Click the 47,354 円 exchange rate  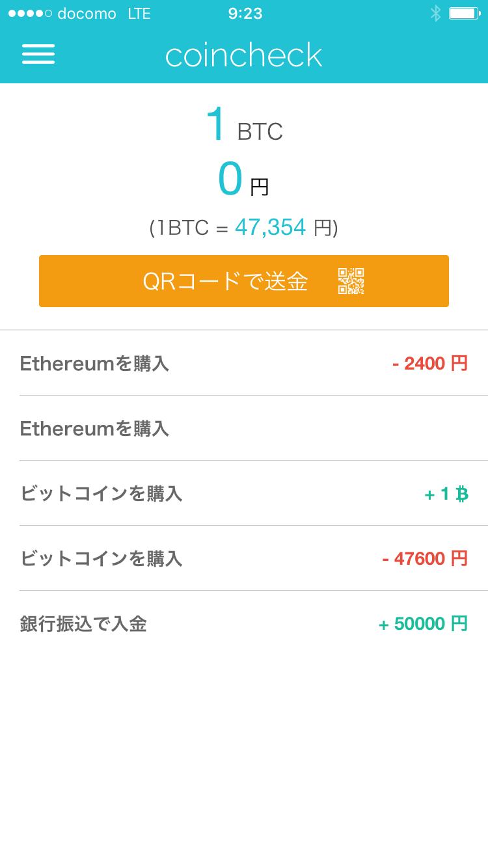point(283,228)
